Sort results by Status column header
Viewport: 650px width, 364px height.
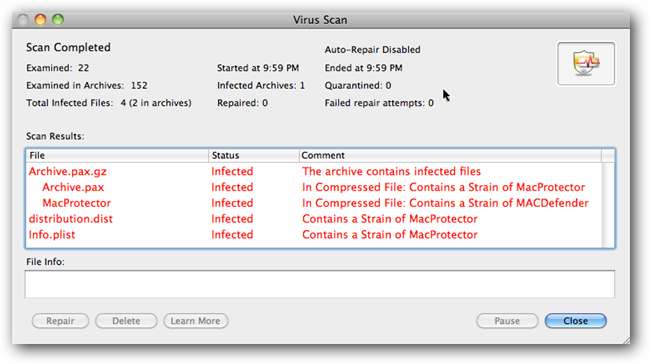(254, 155)
